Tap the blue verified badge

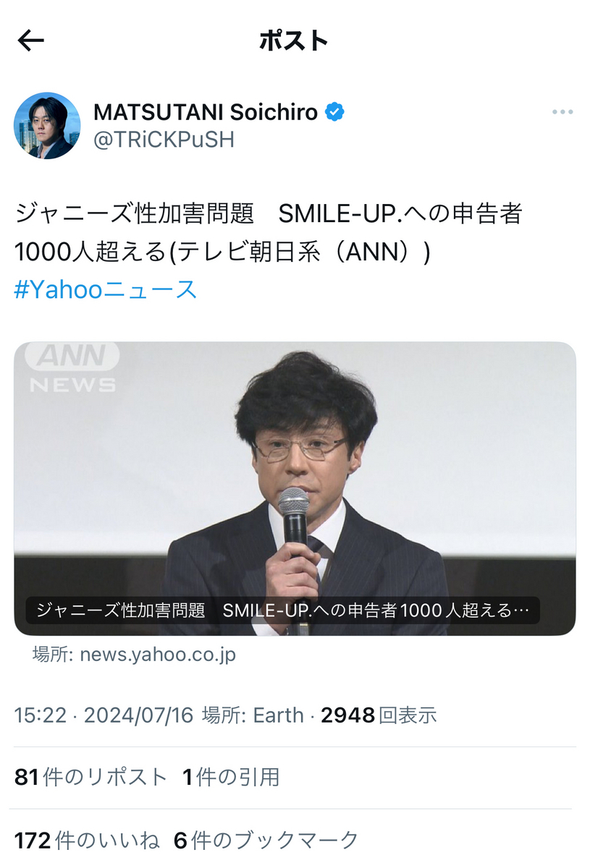tap(334, 112)
